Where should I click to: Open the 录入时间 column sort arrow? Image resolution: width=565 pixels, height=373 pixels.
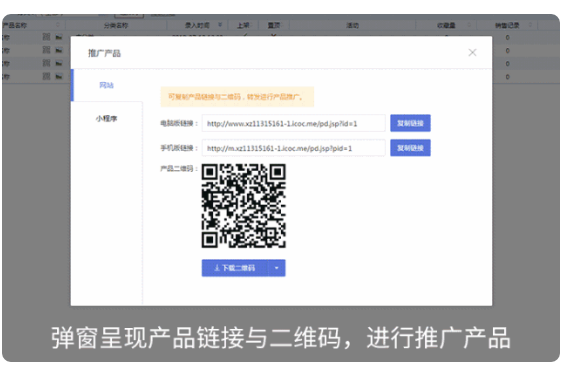click(x=220, y=25)
